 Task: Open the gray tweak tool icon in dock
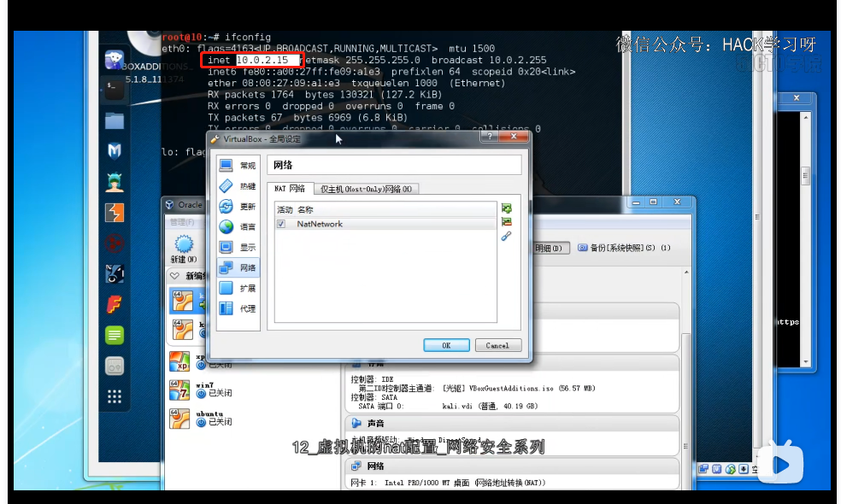[x=115, y=366]
